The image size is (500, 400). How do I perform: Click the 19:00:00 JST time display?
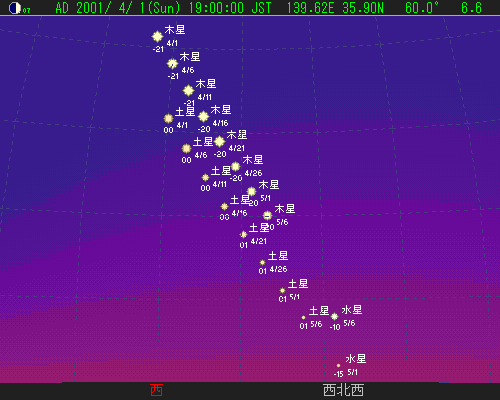(x=230, y=8)
